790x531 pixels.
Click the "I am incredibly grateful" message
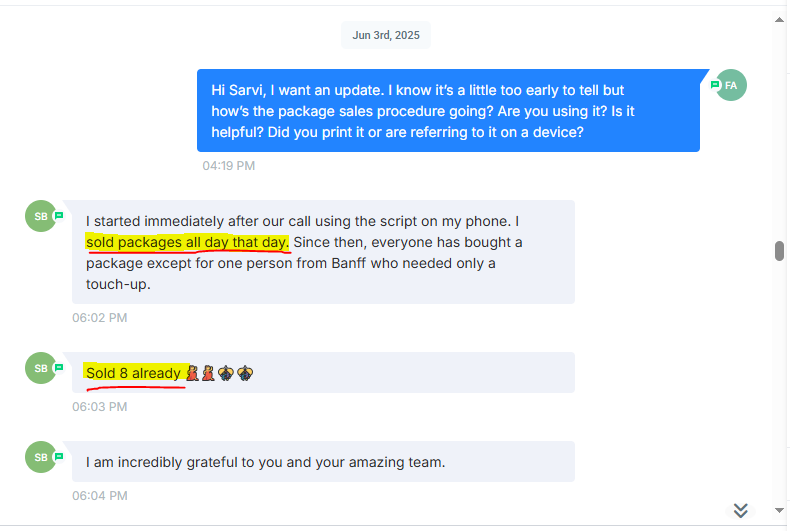[265, 462]
